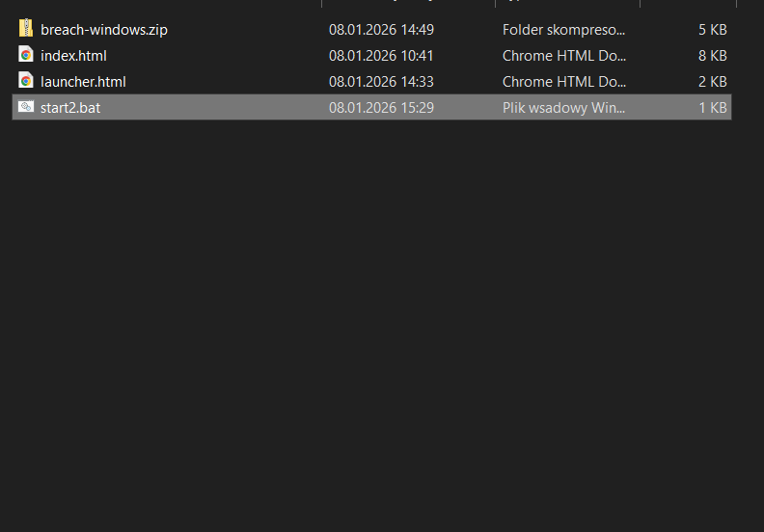
Task: Click the "Folder skompreso..." type of breach-windows.zip
Action: [x=563, y=30]
